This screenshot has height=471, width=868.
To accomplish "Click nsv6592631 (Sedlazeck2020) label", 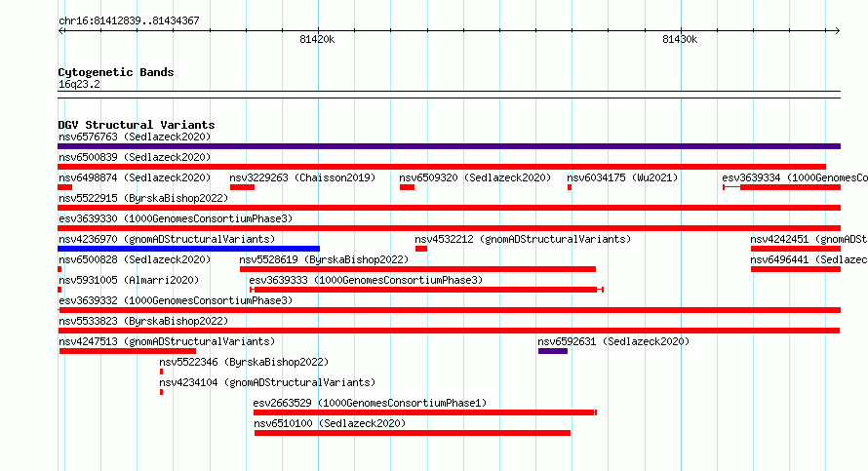I will (613, 341).
